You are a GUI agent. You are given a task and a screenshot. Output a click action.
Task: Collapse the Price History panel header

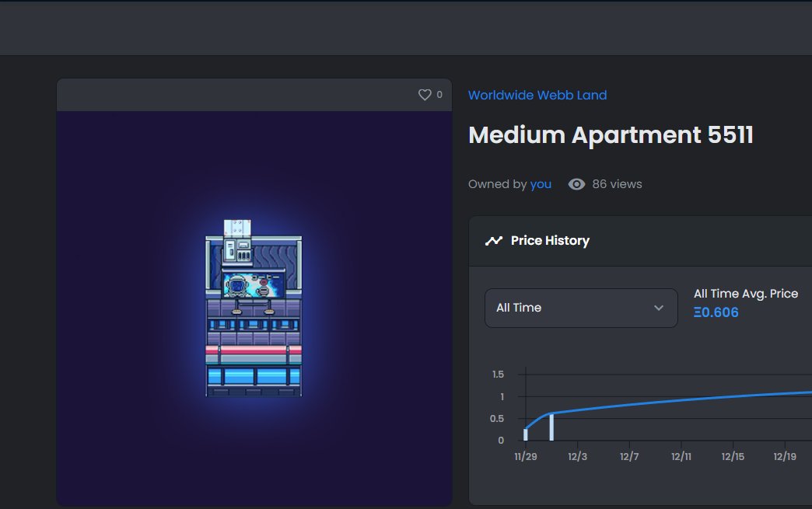[x=640, y=241]
